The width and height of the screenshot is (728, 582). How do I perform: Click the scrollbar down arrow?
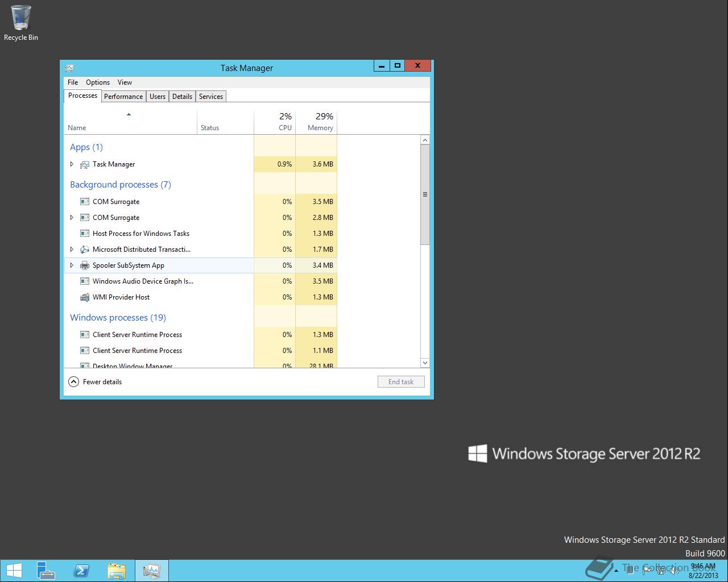pos(425,363)
